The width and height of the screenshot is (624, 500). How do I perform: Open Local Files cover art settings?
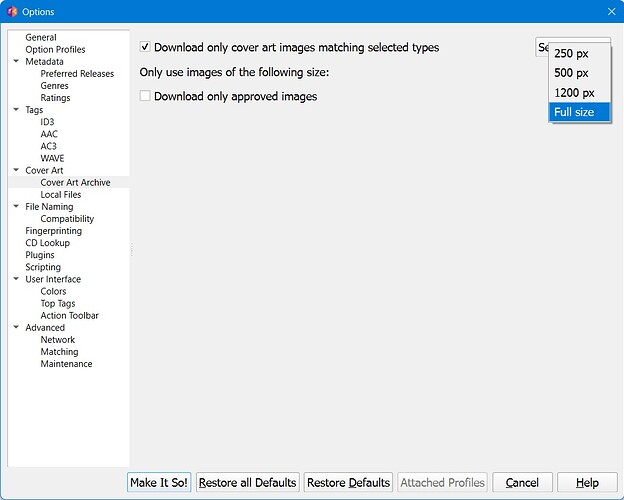click(x=61, y=194)
